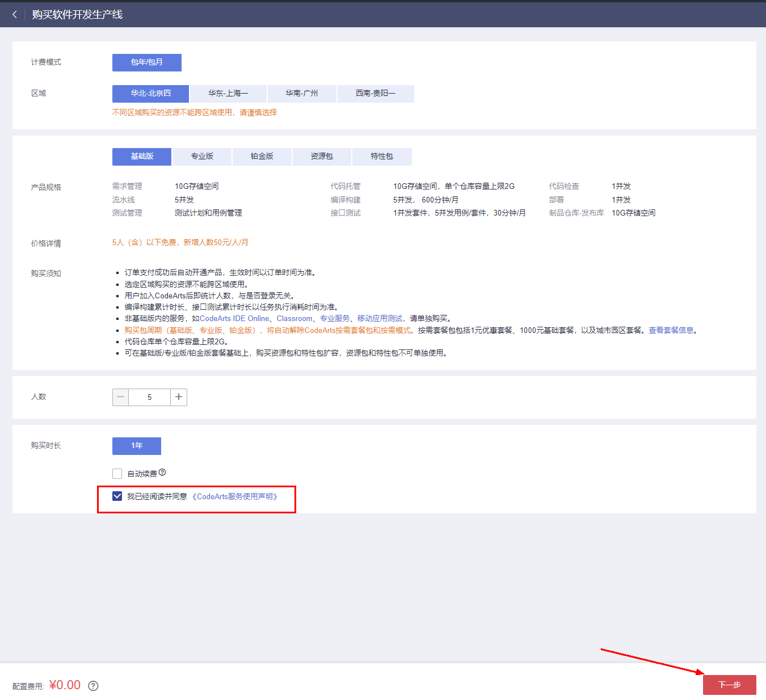Click the 代码托管 spec label
The height and width of the screenshot is (700, 766).
click(x=346, y=186)
